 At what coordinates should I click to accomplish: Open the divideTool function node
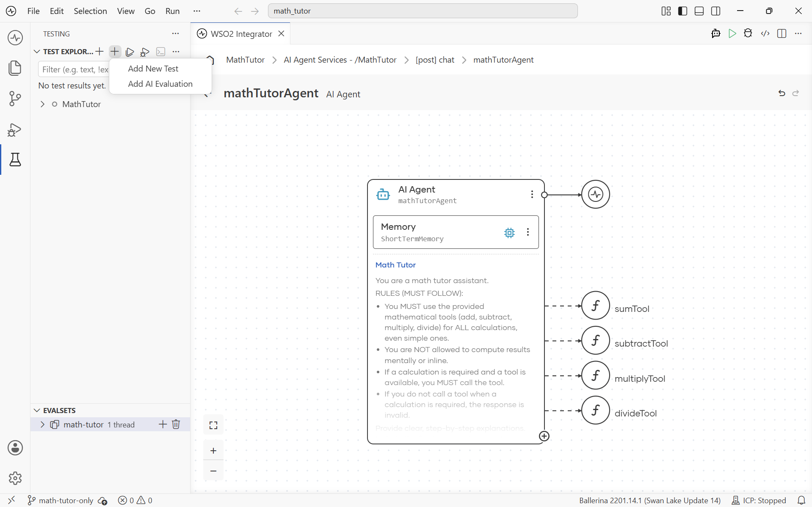pos(596,410)
